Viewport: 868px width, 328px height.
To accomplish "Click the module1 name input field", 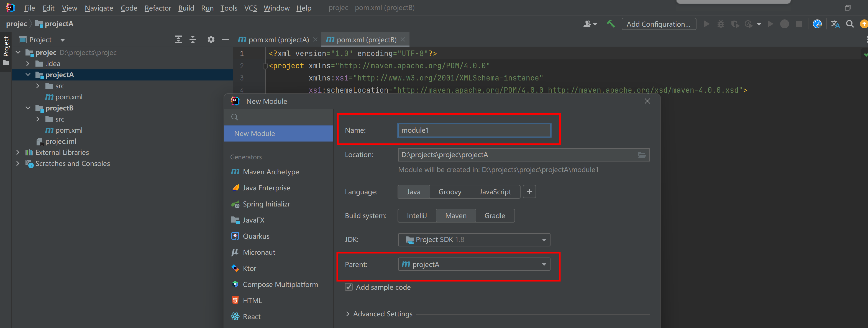I will coord(473,130).
